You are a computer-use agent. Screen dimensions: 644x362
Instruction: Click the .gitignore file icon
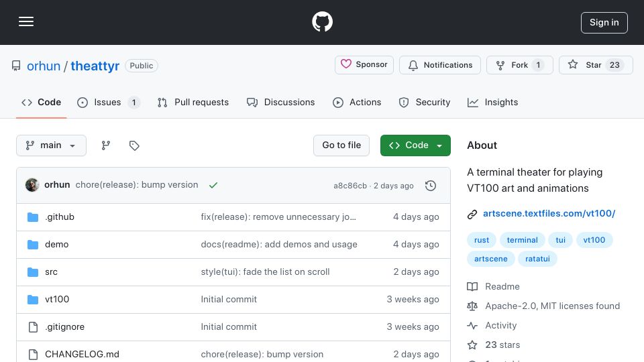pyautogui.click(x=33, y=327)
